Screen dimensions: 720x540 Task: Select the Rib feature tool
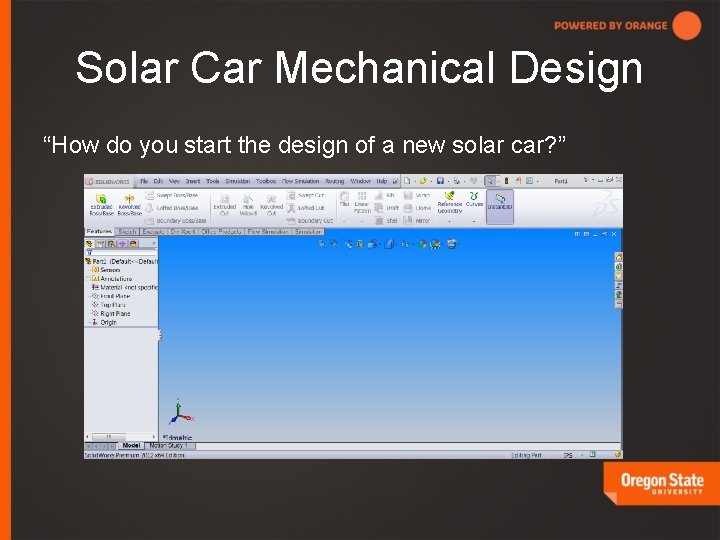pos(385,196)
